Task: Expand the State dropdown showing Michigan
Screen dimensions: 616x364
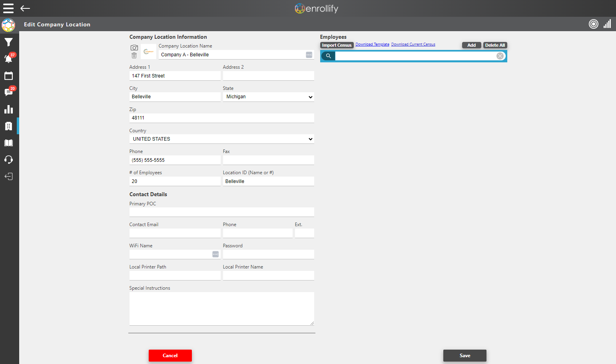Action: [x=268, y=97]
